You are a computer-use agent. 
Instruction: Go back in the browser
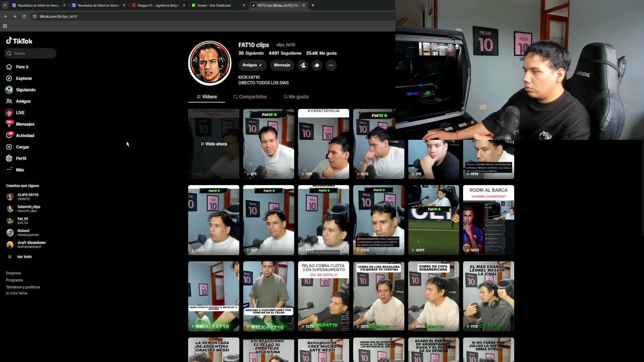coord(6,16)
